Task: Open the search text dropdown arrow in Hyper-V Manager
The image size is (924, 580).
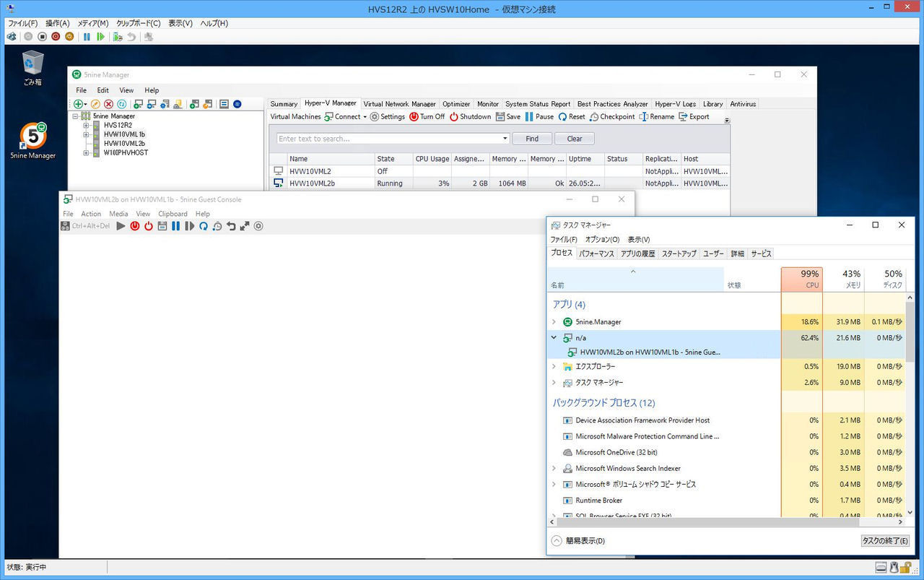Action: (505, 139)
